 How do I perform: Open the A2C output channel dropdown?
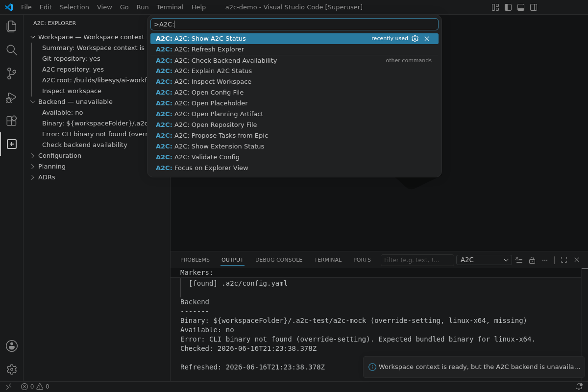[x=484, y=260]
